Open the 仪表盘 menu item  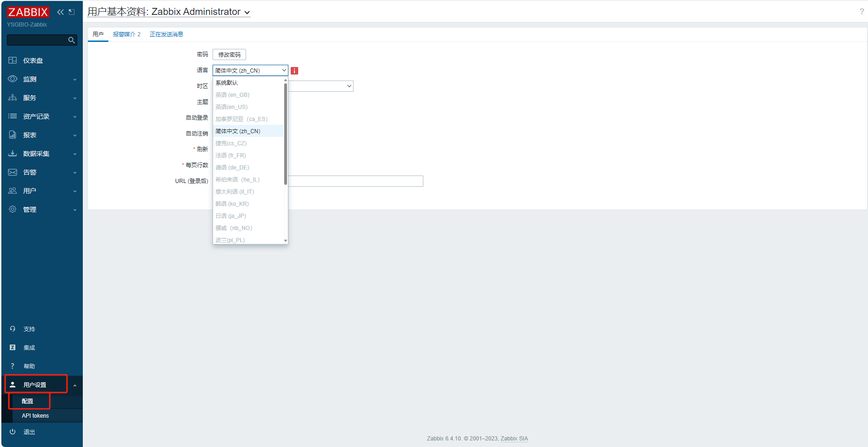(33, 61)
